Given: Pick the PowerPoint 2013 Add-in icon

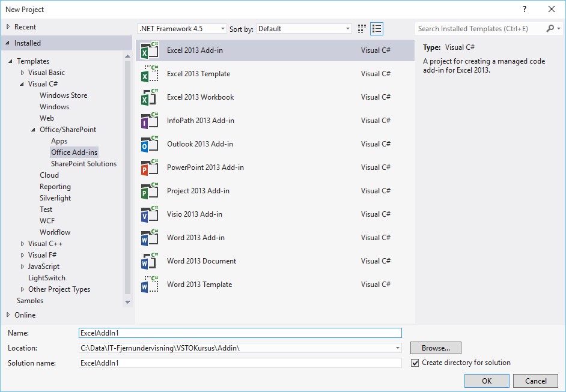Looking at the screenshot, I should [x=149, y=167].
